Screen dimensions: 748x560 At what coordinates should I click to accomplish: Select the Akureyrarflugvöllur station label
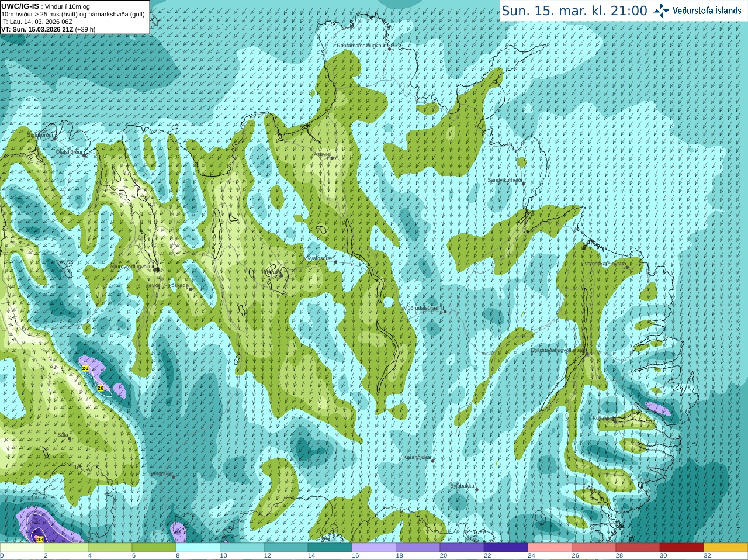pyautogui.click(x=132, y=267)
